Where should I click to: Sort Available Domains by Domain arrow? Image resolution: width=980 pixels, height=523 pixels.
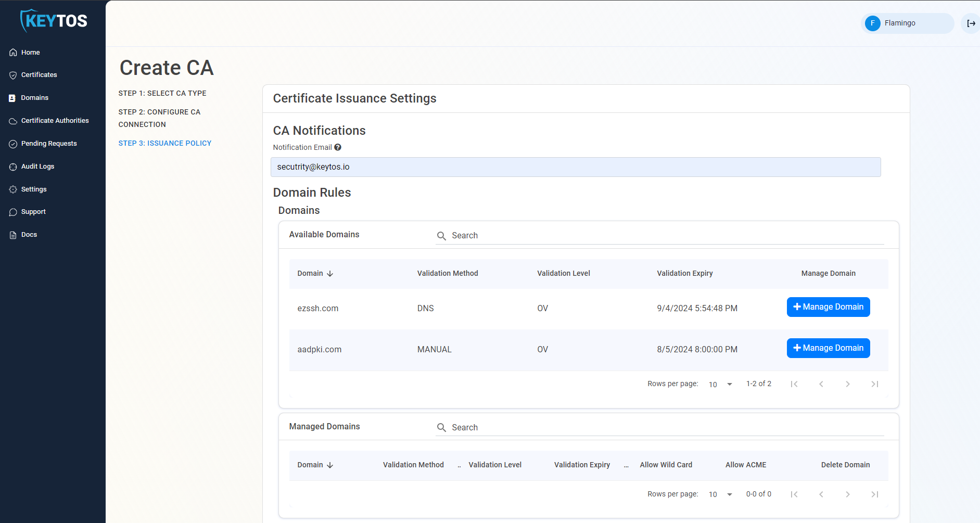point(330,273)
